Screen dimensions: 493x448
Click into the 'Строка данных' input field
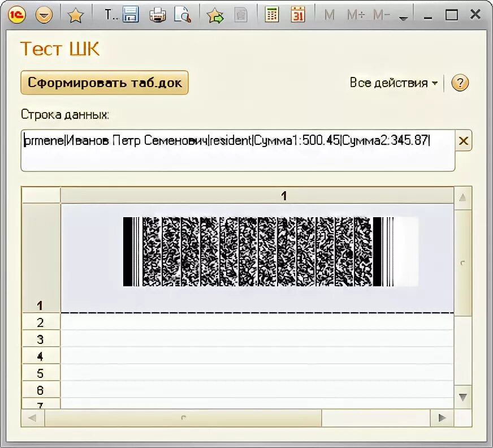[237, 150]
